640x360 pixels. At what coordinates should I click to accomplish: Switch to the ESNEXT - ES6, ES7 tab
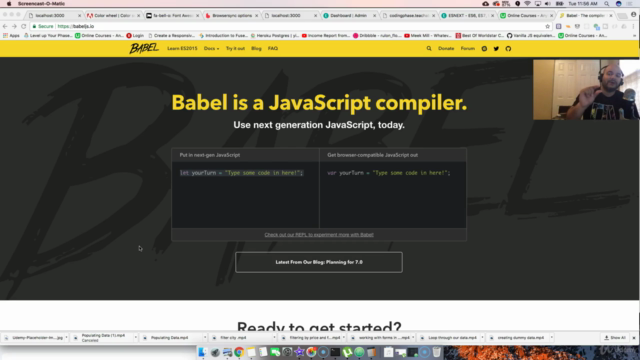point(467,16)
